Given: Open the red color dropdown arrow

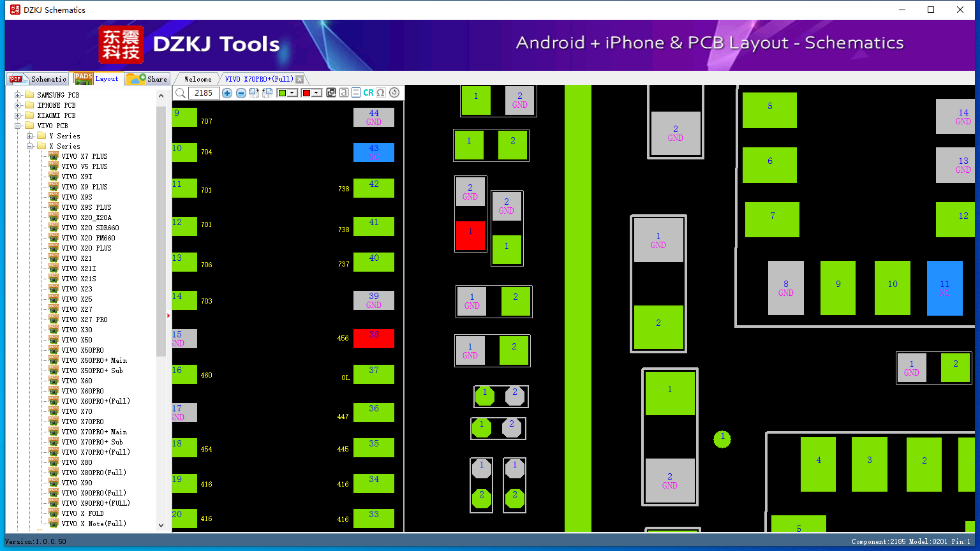Looking at the screenshot, I should click(x=316, y=93).
